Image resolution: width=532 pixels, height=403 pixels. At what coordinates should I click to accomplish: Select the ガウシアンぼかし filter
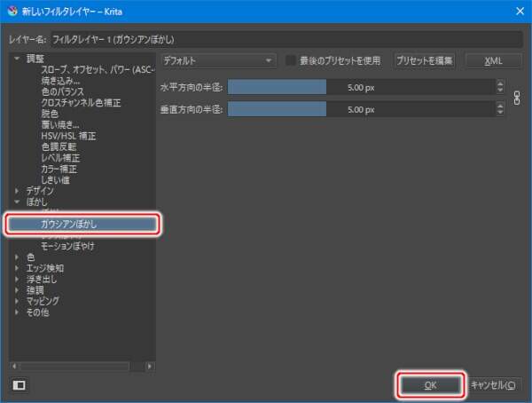click(82, 224)
